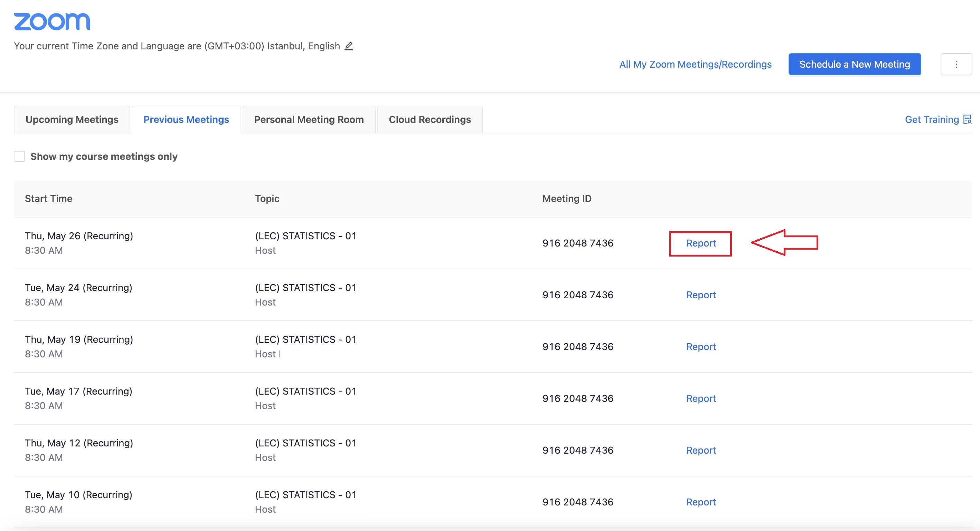Click the Meeting ID 916 2048 7436 on May 26 row
The image size is (980, 531).
point(577,243)
